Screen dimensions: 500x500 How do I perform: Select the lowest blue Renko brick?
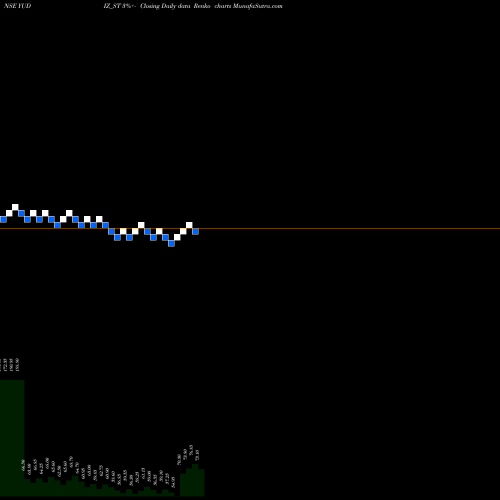click(x=171, y=243)
